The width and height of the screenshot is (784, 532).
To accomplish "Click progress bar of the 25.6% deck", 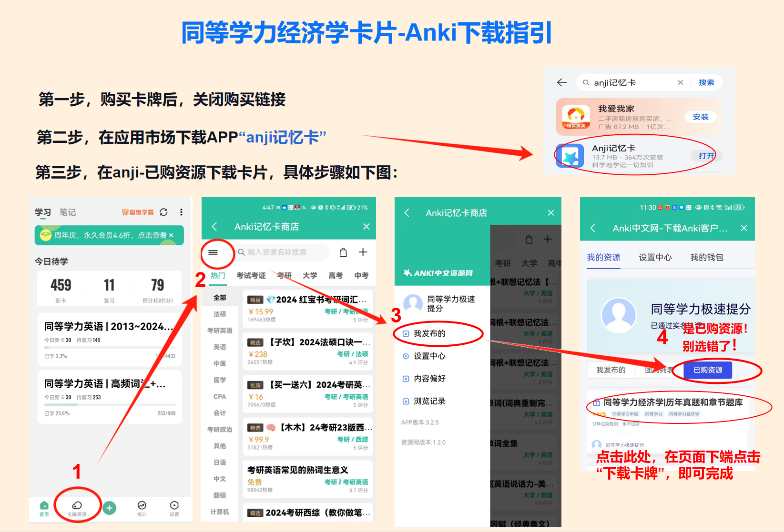I will (x=110, y=404).
